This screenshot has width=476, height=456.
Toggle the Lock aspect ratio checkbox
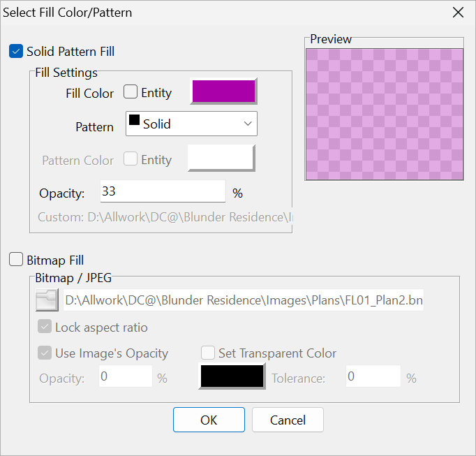[45, 327]
